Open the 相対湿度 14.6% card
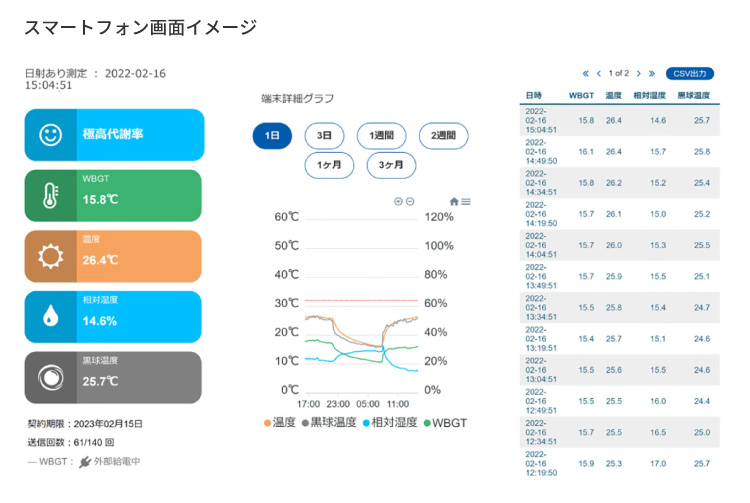Viewport: 750px width, 503px height. pos(113,317)
